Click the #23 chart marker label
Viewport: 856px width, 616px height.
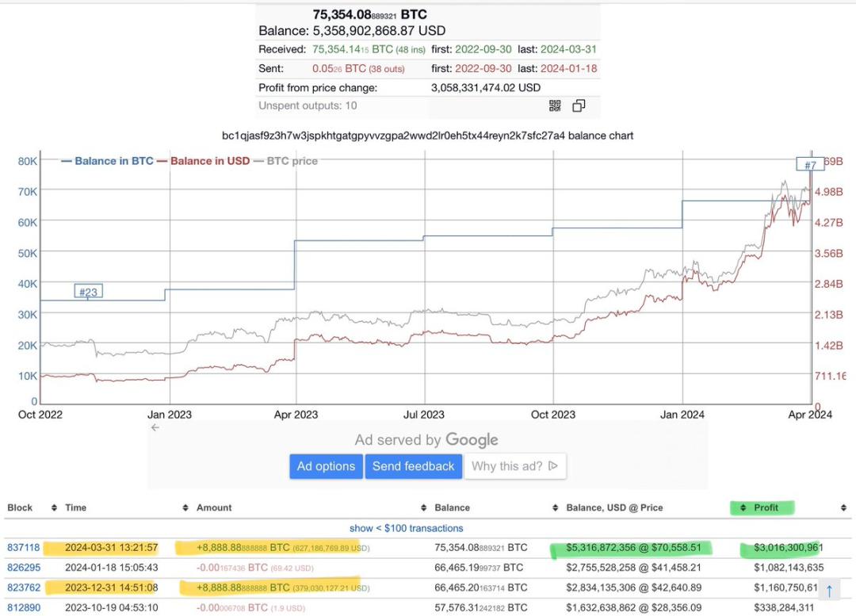point(88,292)
